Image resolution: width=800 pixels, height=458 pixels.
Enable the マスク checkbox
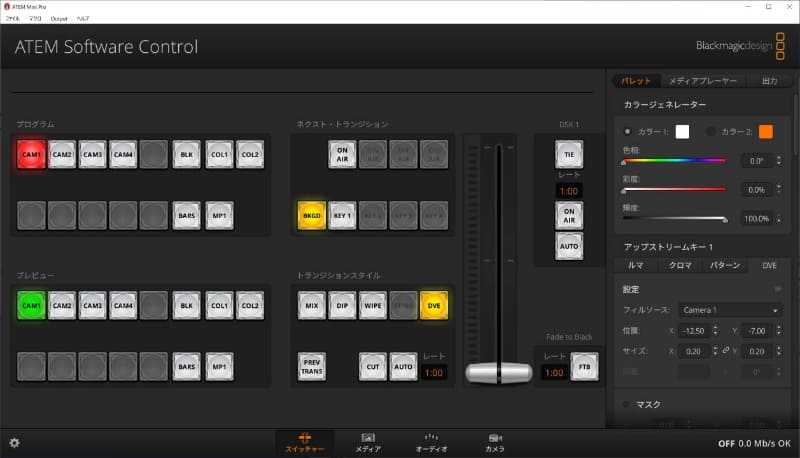tap(626, 404)
